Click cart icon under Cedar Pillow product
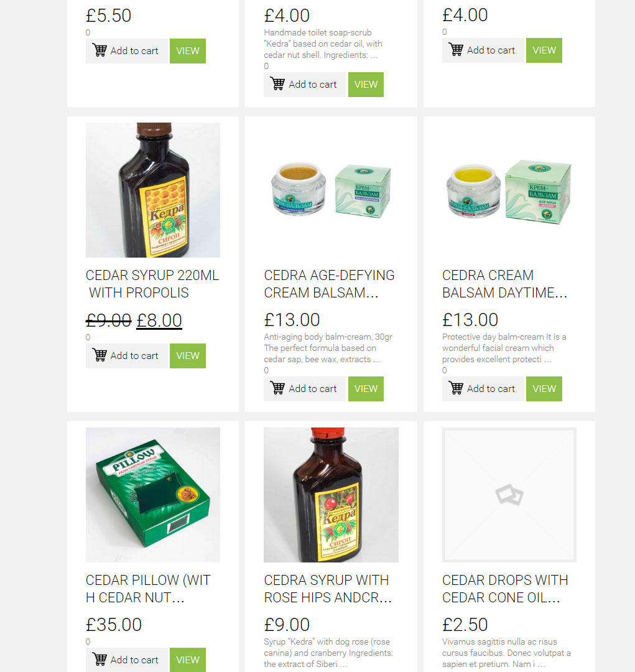Viewport: 635px width, 672px height. click(x=100, y=660)
